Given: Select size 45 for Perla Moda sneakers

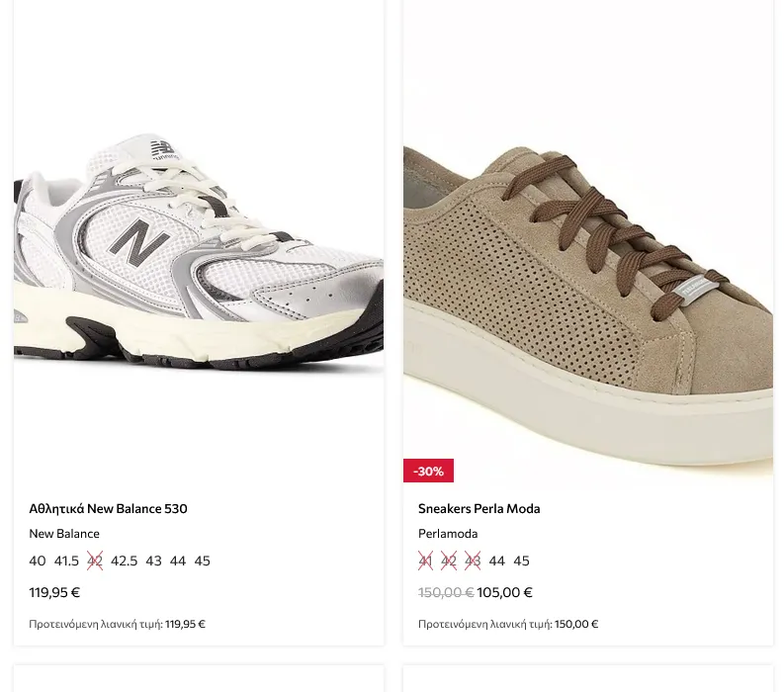Looking at the screenshot, I should point(521,561).
